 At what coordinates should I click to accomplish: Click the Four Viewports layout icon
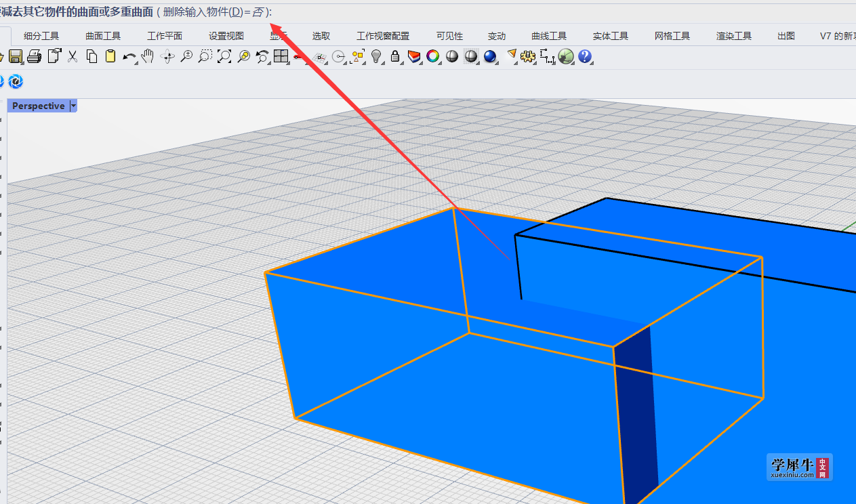tap(281, 57)
